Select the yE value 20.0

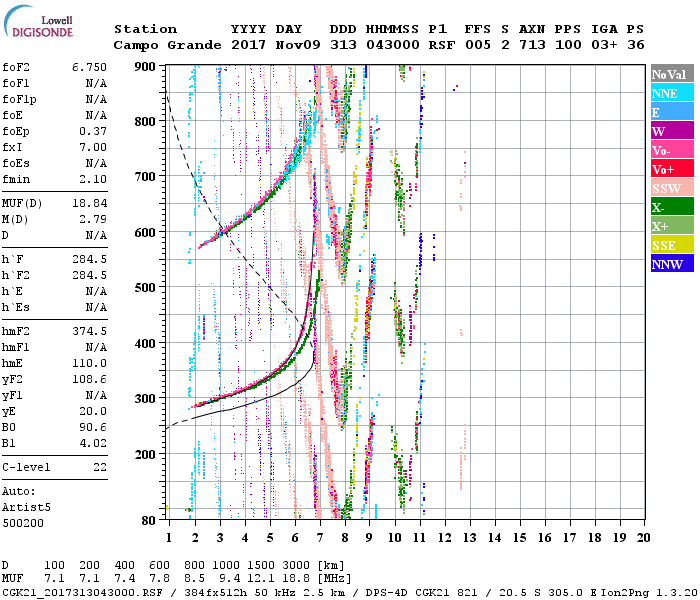(93, 412)
